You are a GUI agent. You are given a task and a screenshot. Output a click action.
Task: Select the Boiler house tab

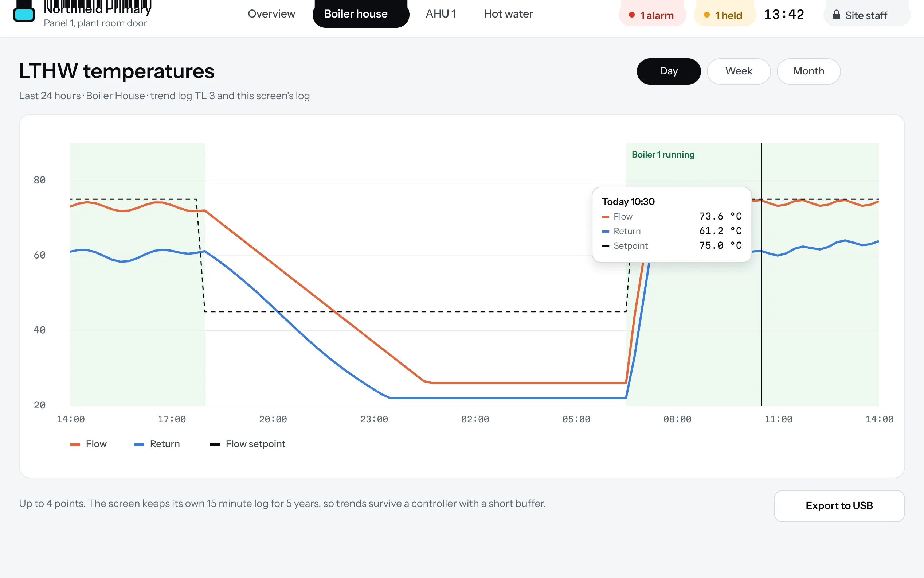pos(360,14)
